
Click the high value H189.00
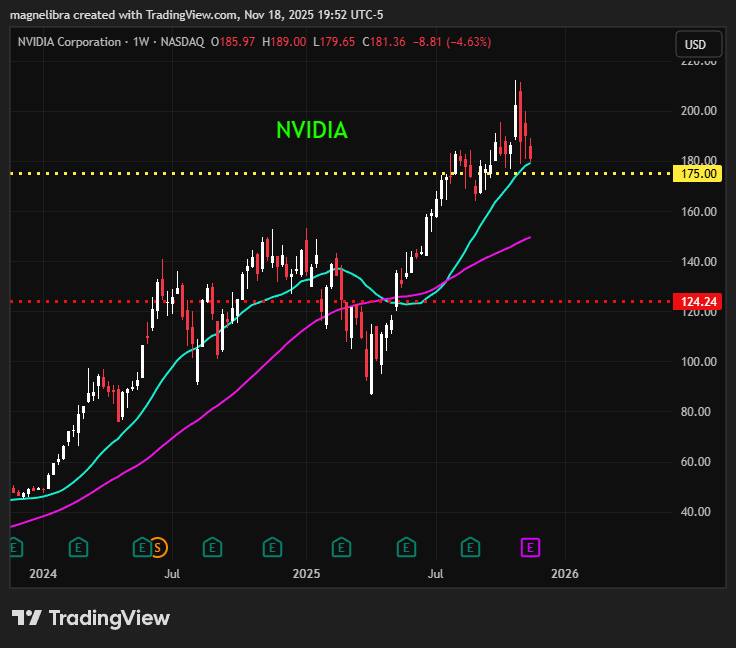point(284,42)
